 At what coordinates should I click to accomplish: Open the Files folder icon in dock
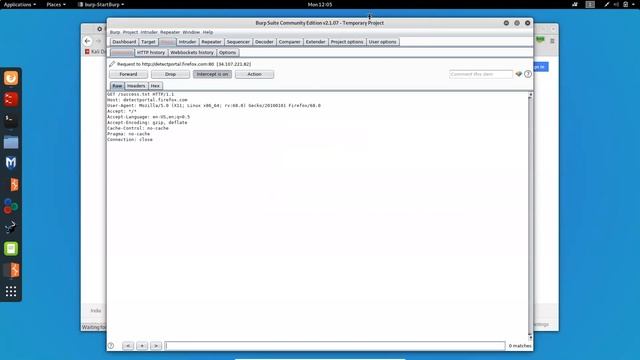(11, 142)
